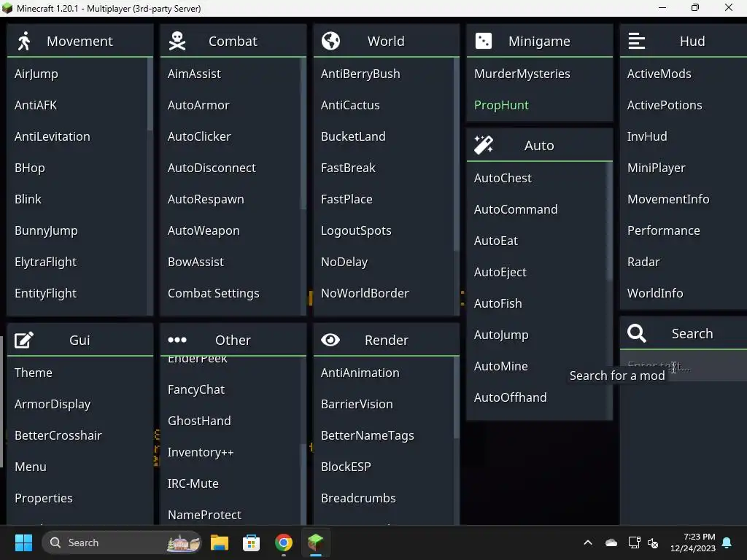Collapse the Gui panel header

click(x=80, y=340)
